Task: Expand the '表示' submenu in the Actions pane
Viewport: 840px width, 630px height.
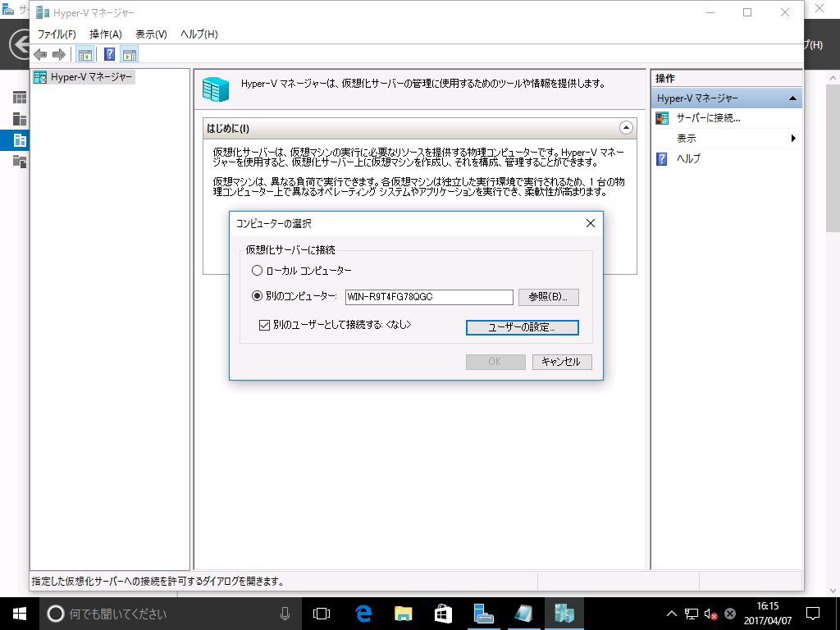Action: point(792,139)
